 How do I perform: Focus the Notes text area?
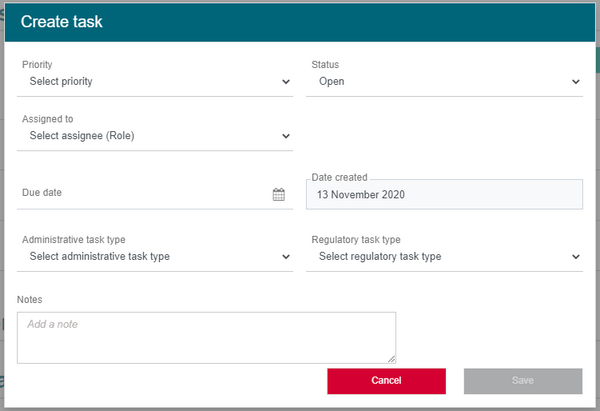pyautogui.click(x=205, y=338)
